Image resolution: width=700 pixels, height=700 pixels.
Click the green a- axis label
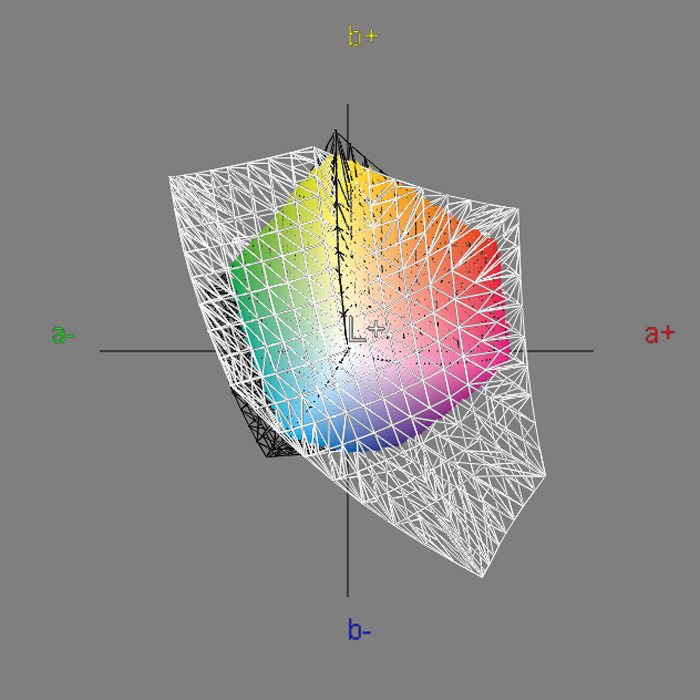tap(63, 334)
